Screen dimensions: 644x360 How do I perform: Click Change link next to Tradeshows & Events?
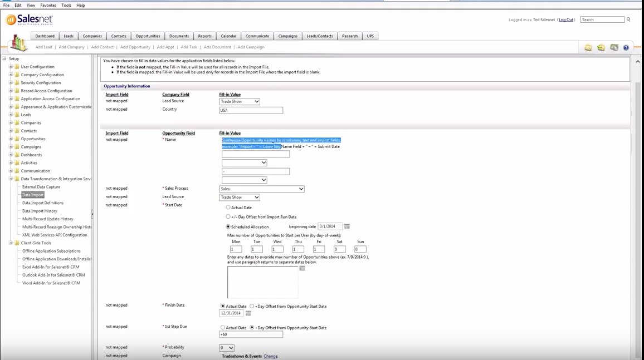tap(270, 356)
